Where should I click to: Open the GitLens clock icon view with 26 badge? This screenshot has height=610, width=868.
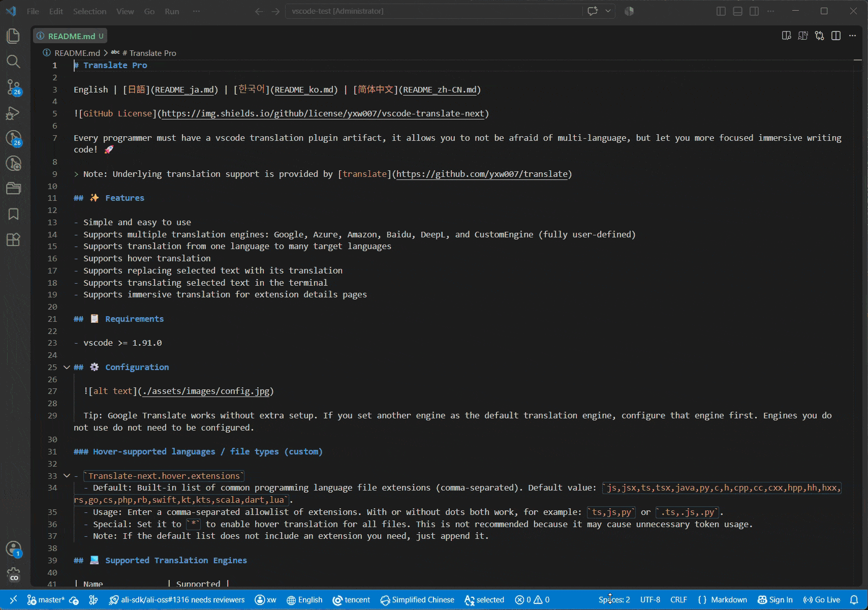tap(13, 138)
